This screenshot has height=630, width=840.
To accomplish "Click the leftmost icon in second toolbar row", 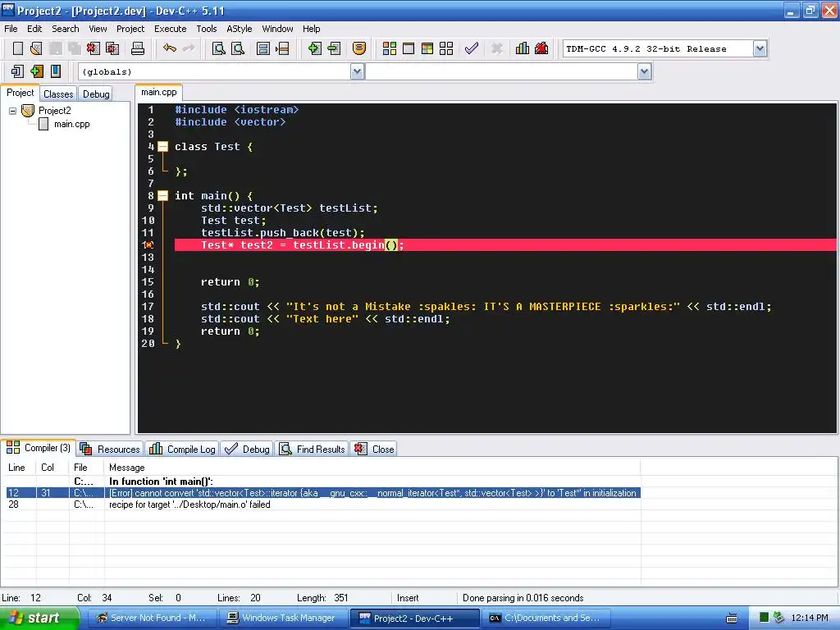I will [17, 71].
